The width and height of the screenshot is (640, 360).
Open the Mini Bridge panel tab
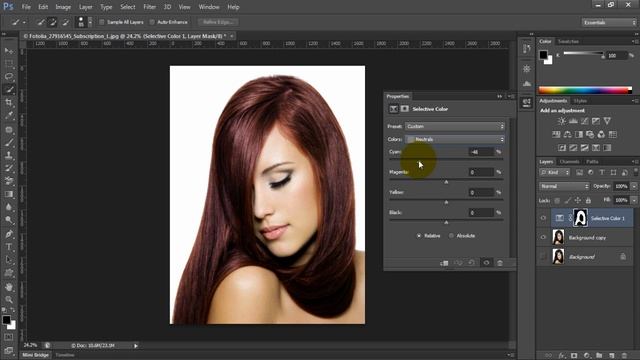tap(36, 355)
